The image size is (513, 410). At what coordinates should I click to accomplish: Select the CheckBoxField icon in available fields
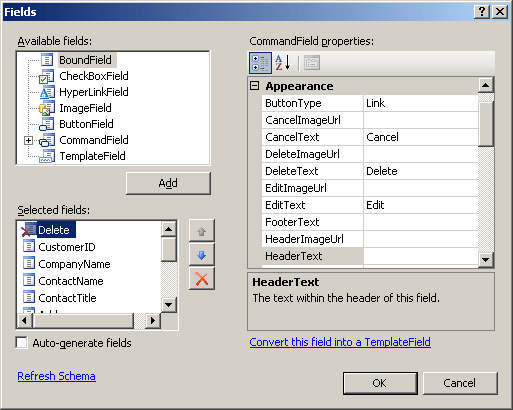click(x=46, y=76)
